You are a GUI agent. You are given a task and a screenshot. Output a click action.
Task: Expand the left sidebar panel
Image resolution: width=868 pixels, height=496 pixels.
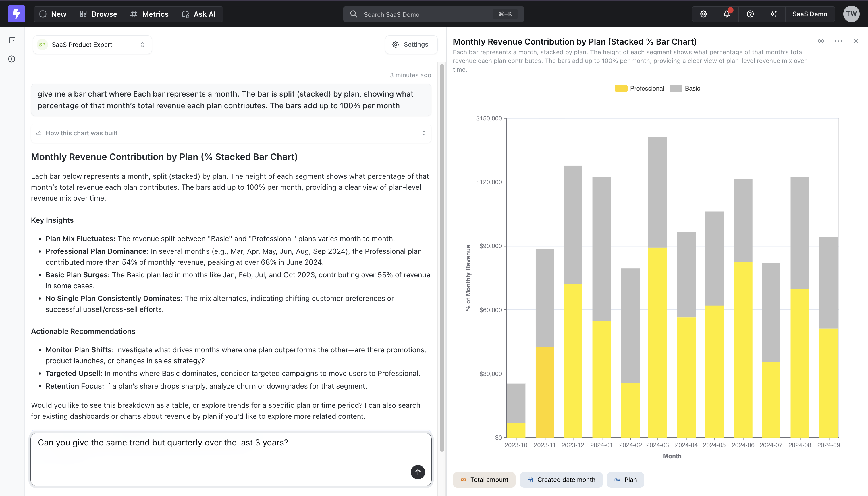tap(12, 40)
